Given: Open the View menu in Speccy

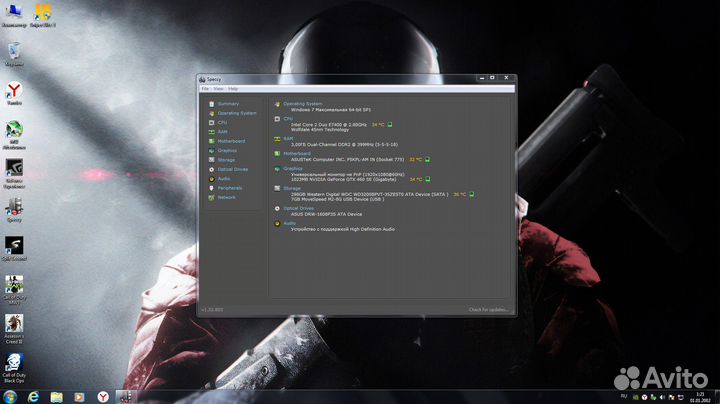Looking at the screenshot, I should pyautogui.click(x=218, y=89).
